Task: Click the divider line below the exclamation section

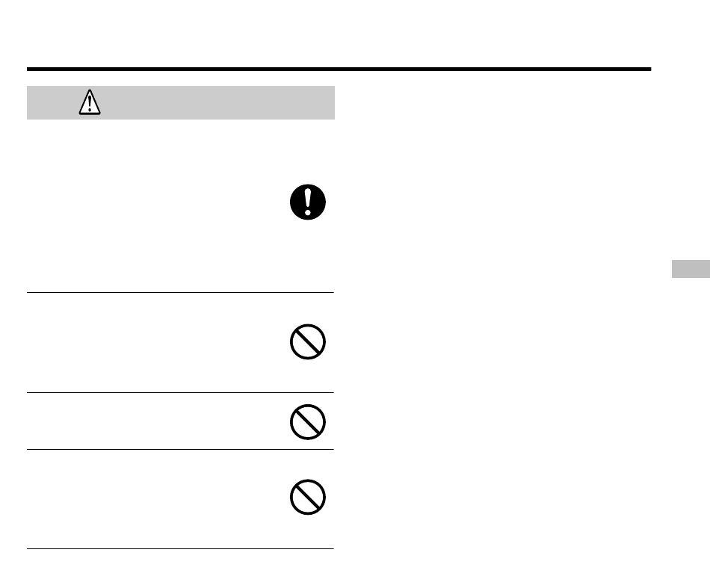Action: click(x=180, y=292)
